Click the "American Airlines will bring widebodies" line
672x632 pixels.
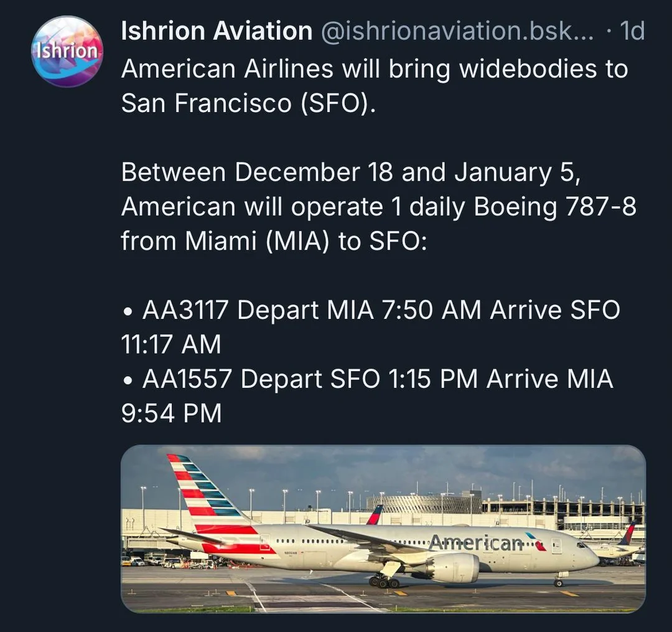[374, 68]
